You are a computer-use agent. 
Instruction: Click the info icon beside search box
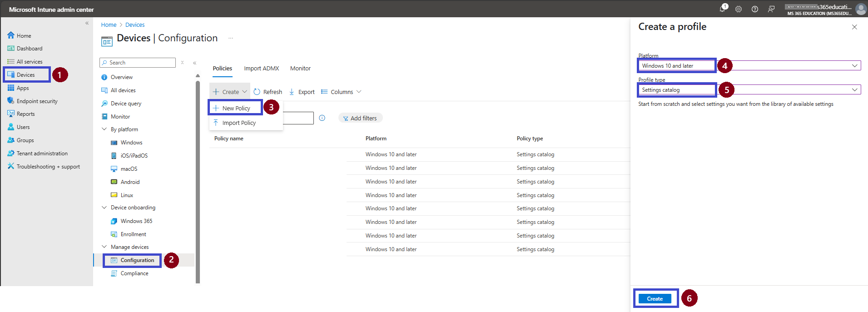[322, 118]
